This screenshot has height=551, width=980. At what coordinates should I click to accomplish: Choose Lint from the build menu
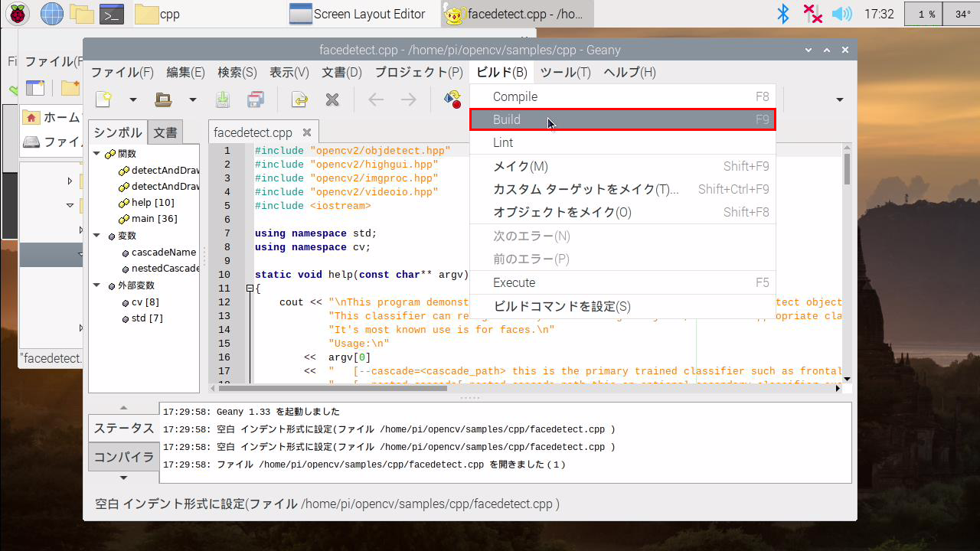[x=622, y=142]
